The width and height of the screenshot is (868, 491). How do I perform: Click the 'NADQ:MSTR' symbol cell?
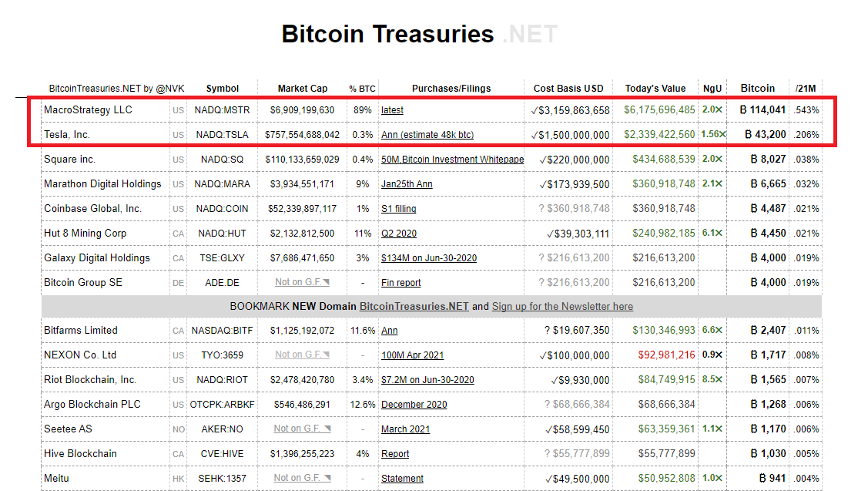point(222,110)
